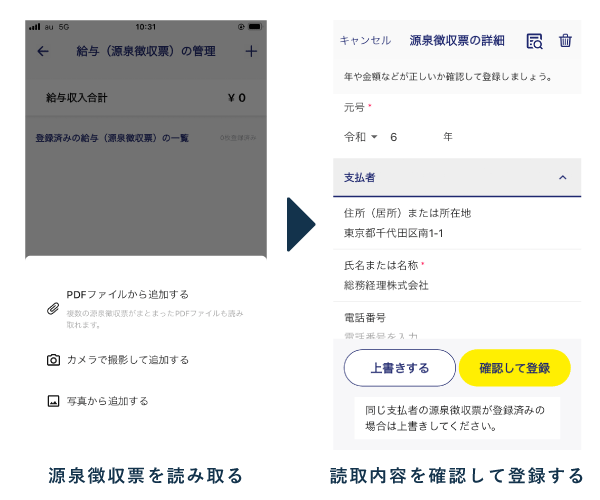The image size is (600, 500).
Task: Tap キャンセル in the detail screen
Action: (365, 41)
